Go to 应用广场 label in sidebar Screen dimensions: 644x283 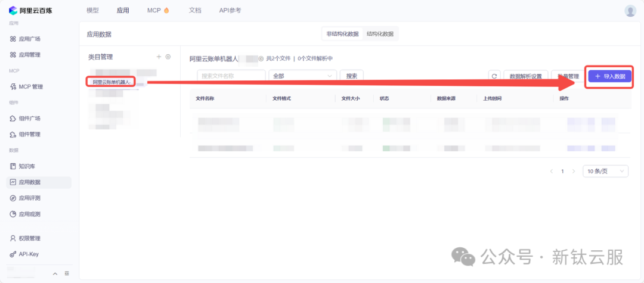(x=30, y=39)
